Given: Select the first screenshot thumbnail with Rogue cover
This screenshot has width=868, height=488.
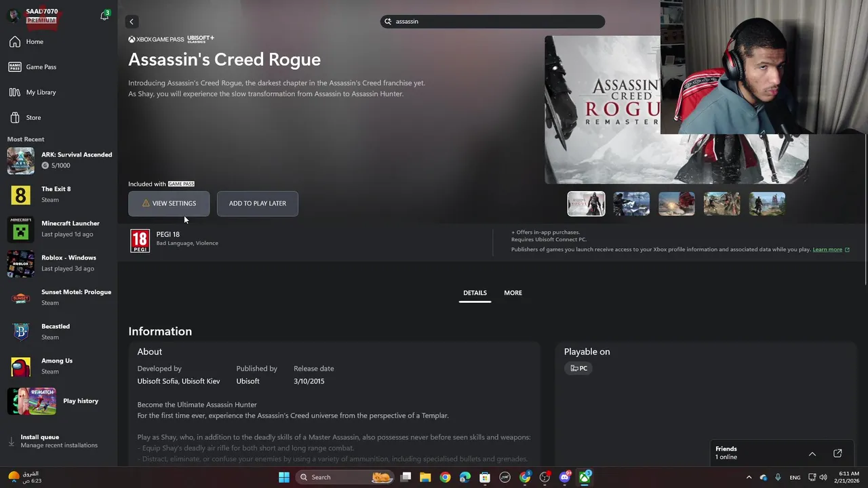Looking at the screenshot, I should (x=587, y=204).
